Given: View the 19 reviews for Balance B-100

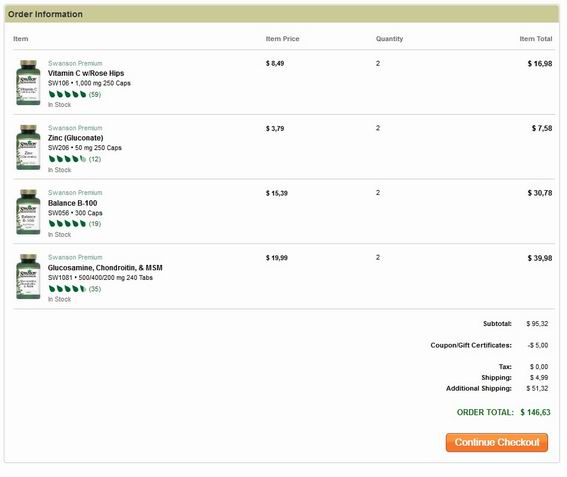Looking at the screenshot, I should [95, 224].
